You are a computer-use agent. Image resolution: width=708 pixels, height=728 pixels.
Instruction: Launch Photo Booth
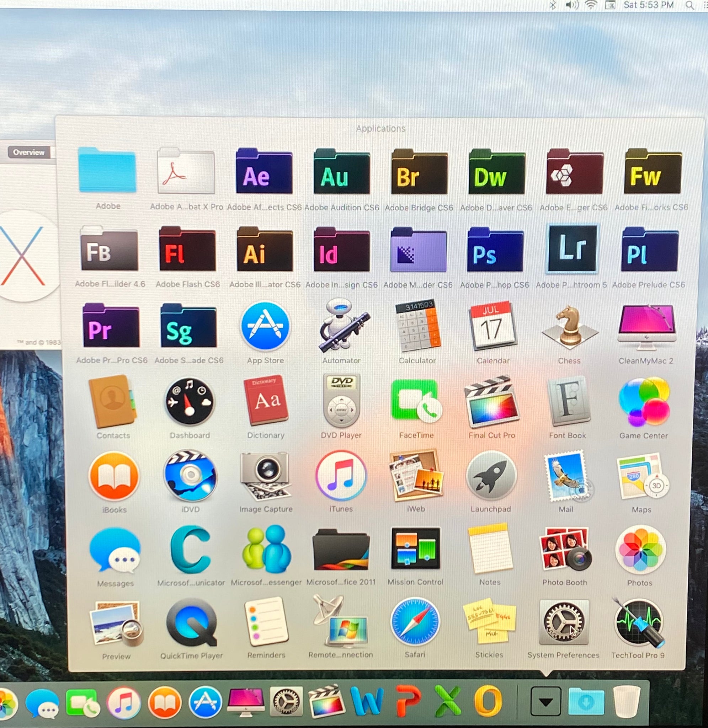(x=565, y=549)
